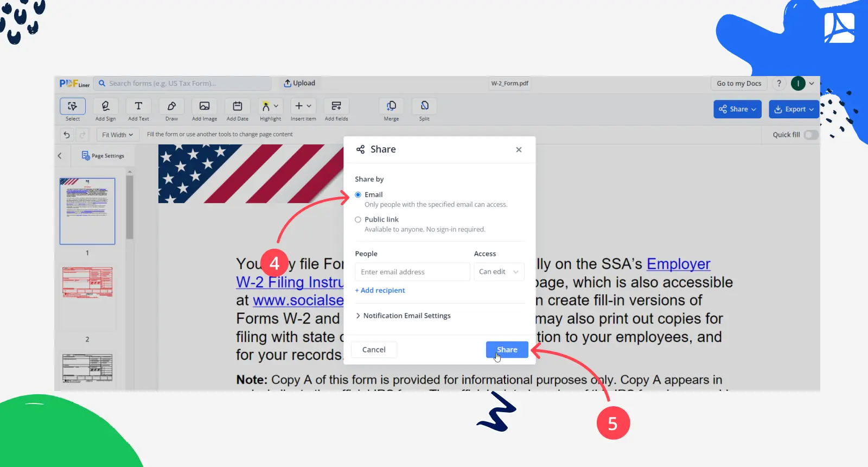Confirm with the dialog Share button

(x=507, y=350)
